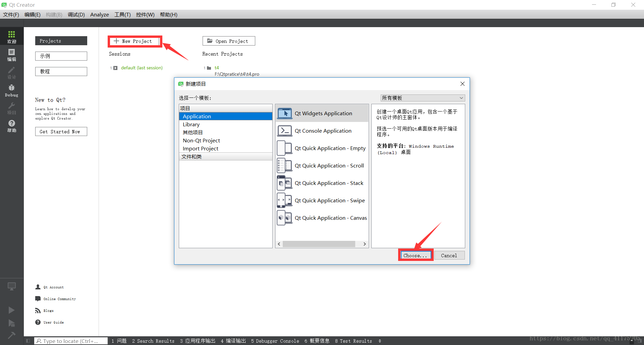Select the 教程 (Tutorials) tab button

61,71
